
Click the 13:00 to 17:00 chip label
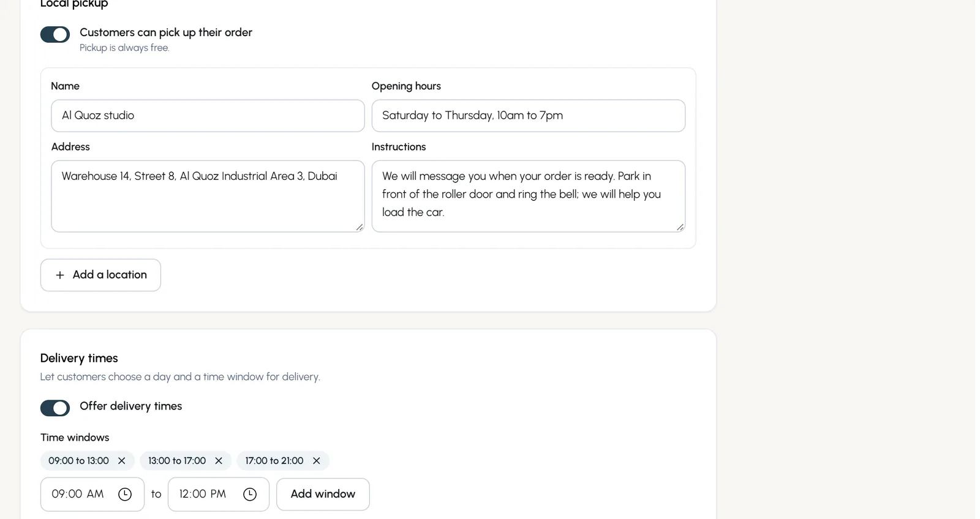pos(177,461)
